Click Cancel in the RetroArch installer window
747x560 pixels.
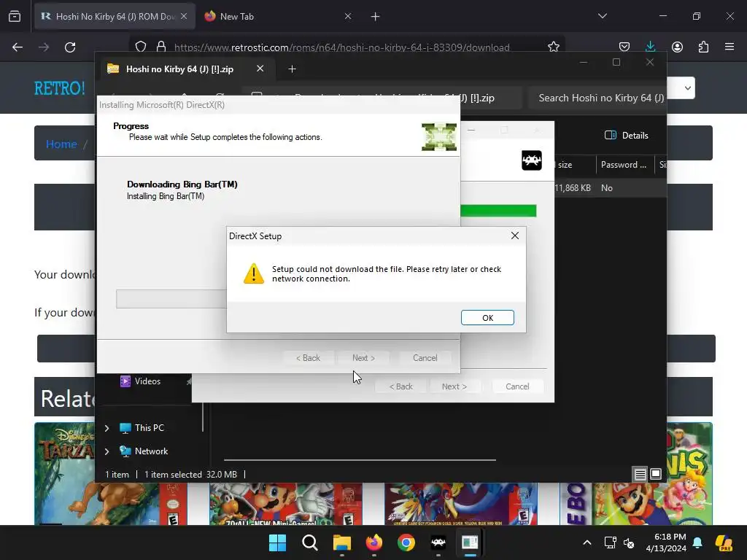point(517,386)
